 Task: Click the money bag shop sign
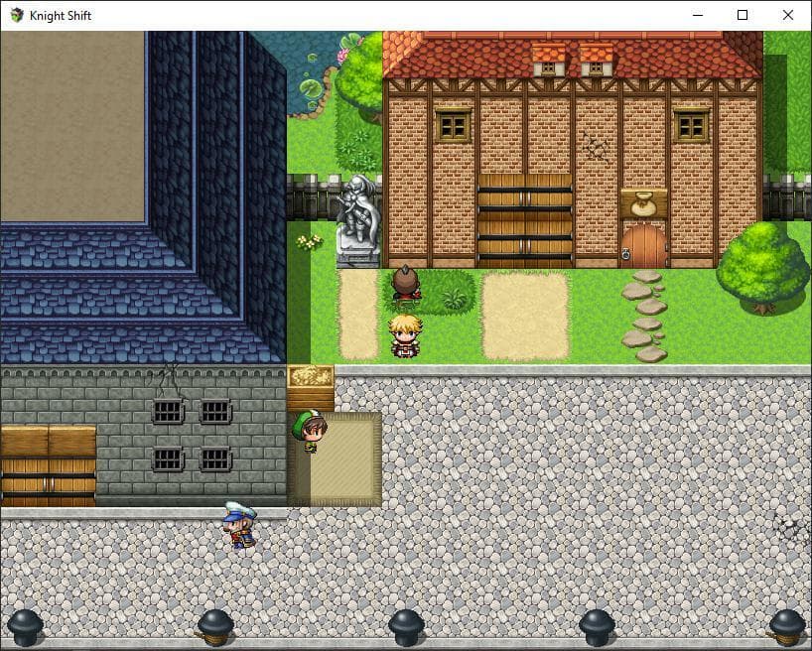click(643, 204)
